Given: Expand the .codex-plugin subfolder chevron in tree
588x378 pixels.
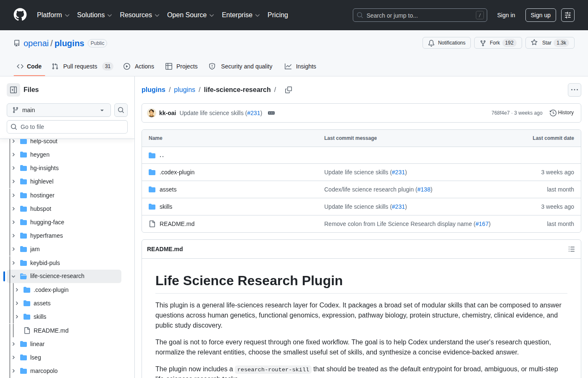Looking at the screenshot, I should [17, 290].
